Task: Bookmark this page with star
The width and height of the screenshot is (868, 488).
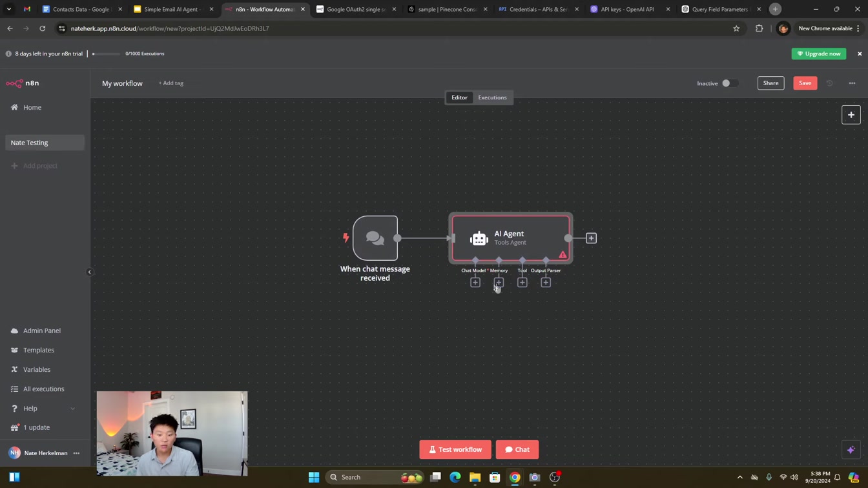Action: pos(736,28)
